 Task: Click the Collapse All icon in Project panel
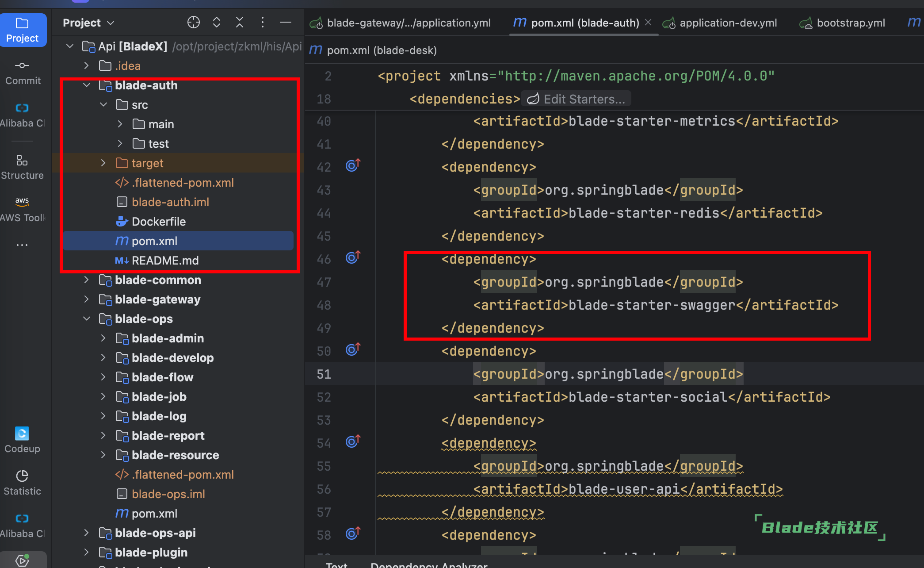[x=240, y=22]
